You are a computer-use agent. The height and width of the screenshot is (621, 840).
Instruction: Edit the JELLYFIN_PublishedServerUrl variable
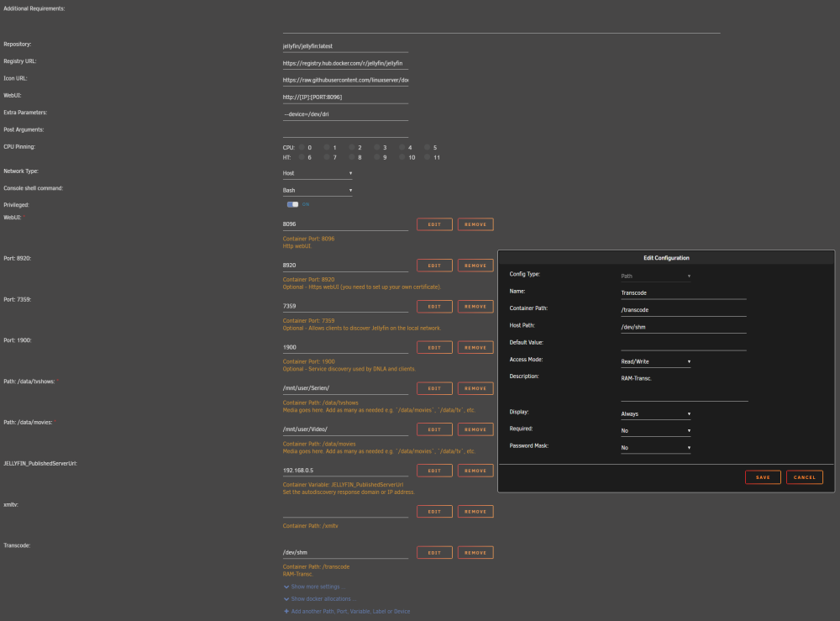tap(434, 471)
